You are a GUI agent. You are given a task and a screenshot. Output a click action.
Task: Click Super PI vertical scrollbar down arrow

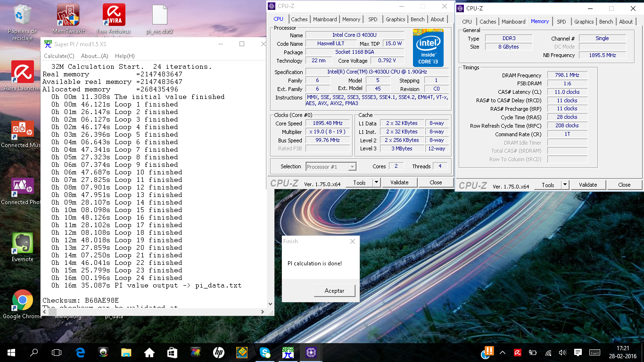click(x=271, y=304)
